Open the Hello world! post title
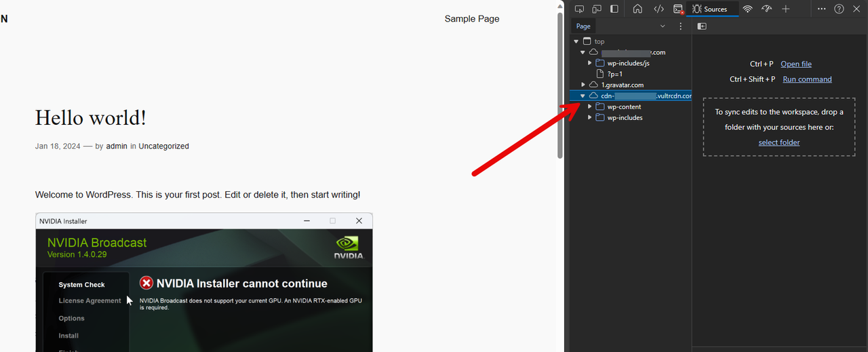The width and height of the screenshot is (868, 352). pyautogui.click(x=91, y=118)
